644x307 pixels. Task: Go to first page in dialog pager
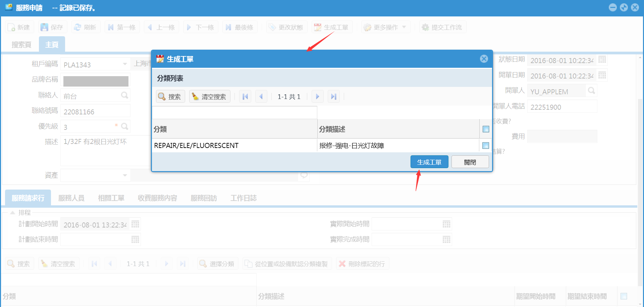click(245, 97)
